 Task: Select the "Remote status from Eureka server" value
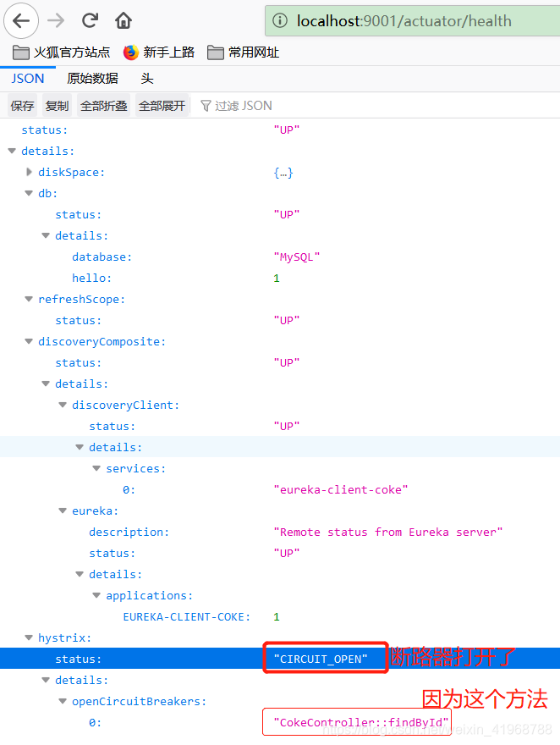point(387,533)
